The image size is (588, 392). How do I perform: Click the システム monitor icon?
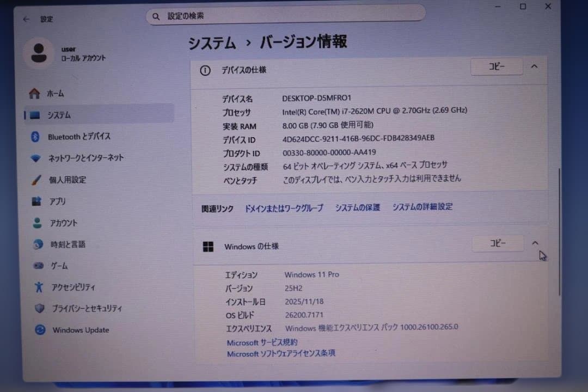click(35, 115)
